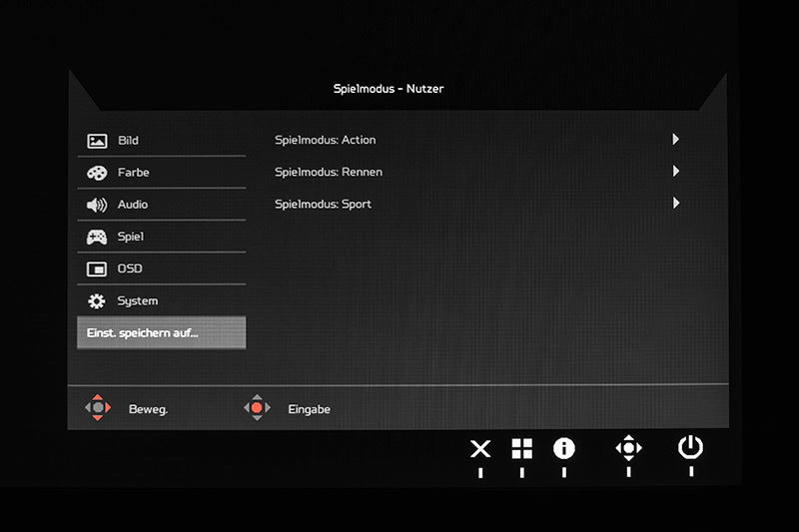Open the Spiel menu entry

point(162,237)
